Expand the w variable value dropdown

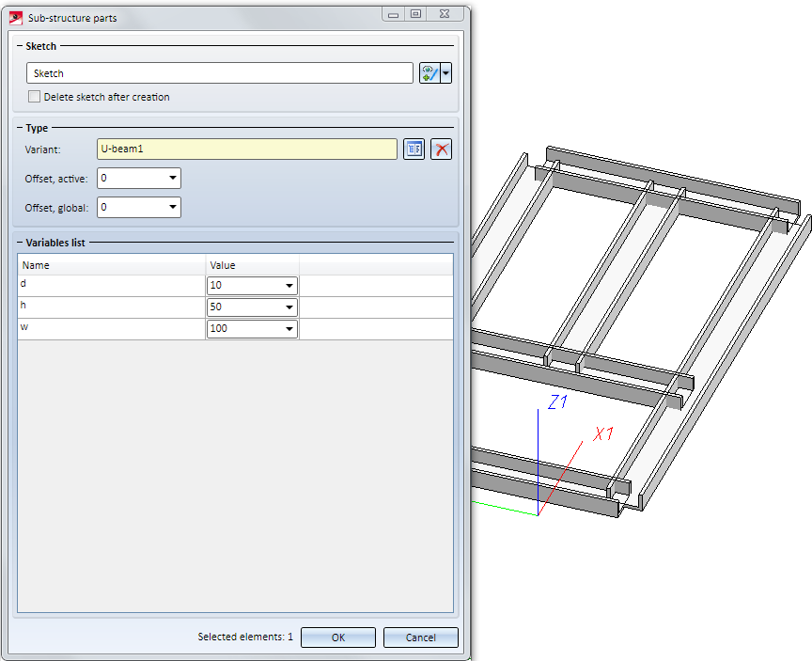click(289, 329)
